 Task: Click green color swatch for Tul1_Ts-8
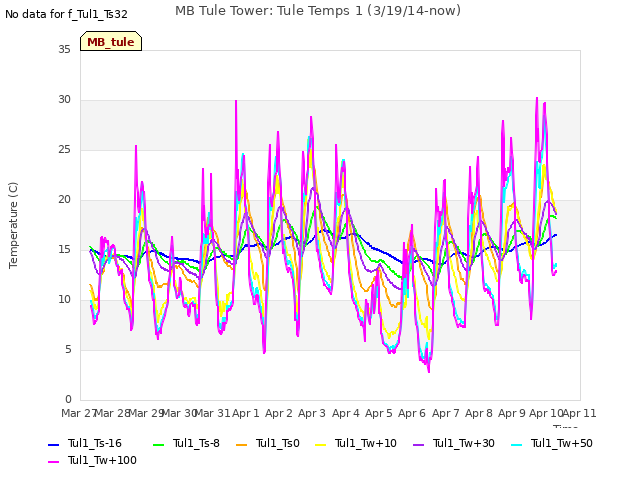[159, 444]
